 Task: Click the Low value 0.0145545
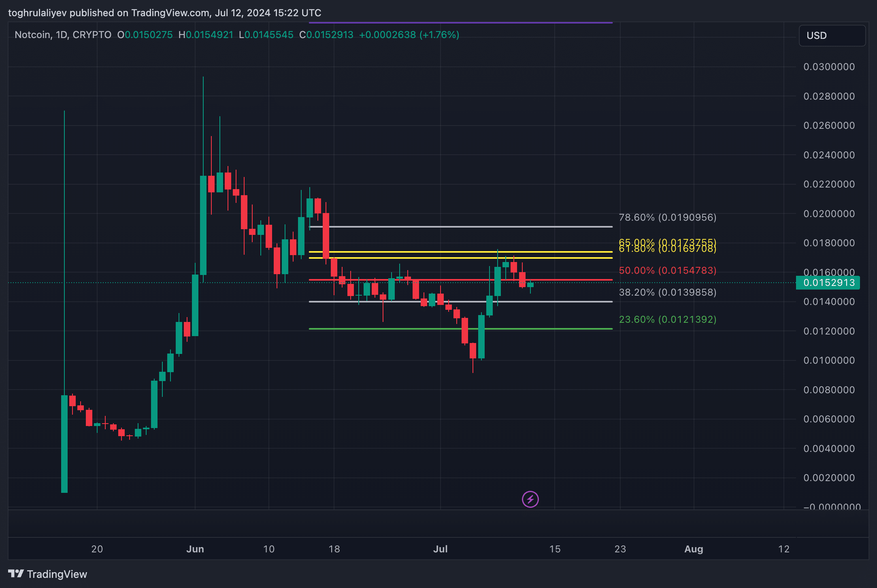click(x=269, y=35)
